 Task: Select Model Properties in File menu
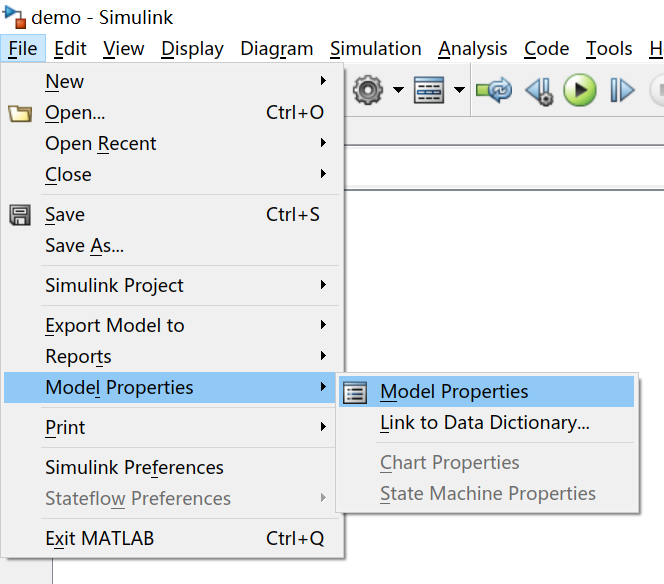tap(169, 387)
